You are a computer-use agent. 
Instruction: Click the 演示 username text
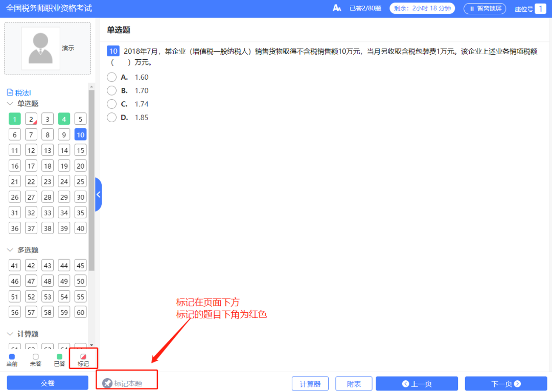tap(68, 48)
